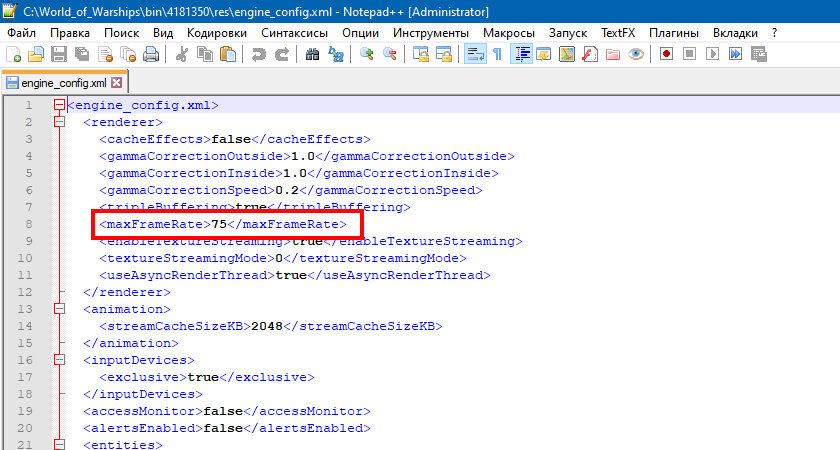The width and height of the screenshot is (840, 450).
Task: Open the Синтаксисы menu
Action: coord(295,33)
